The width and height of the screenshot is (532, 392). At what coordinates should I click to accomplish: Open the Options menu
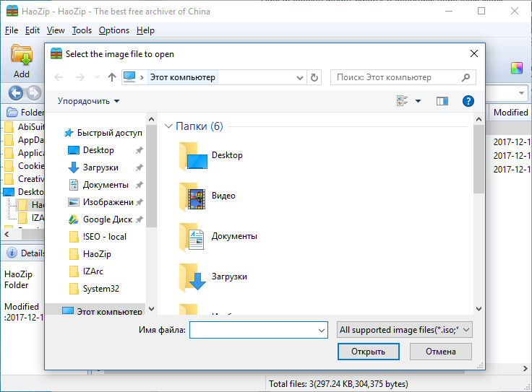(x=114, y=30)
